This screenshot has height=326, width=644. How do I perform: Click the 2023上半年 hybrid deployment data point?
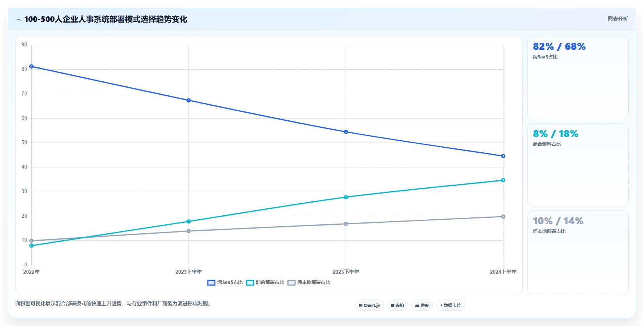(189, 222)
